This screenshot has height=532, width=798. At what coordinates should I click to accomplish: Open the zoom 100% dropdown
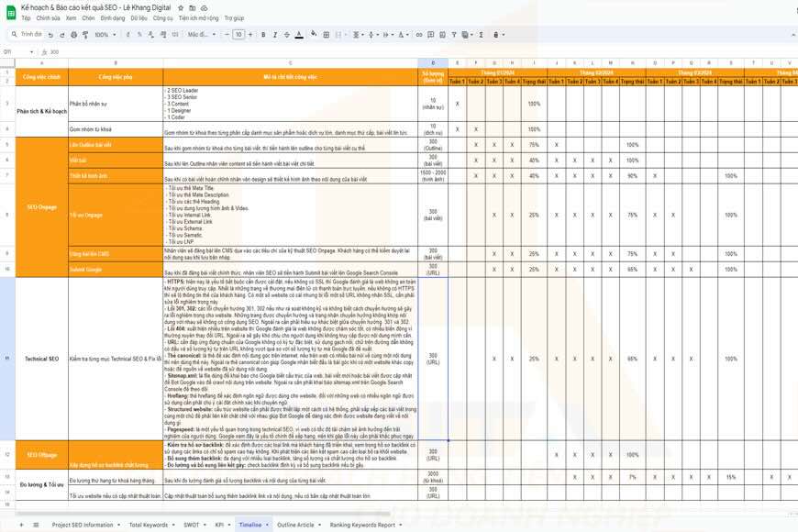pos(105,35)
